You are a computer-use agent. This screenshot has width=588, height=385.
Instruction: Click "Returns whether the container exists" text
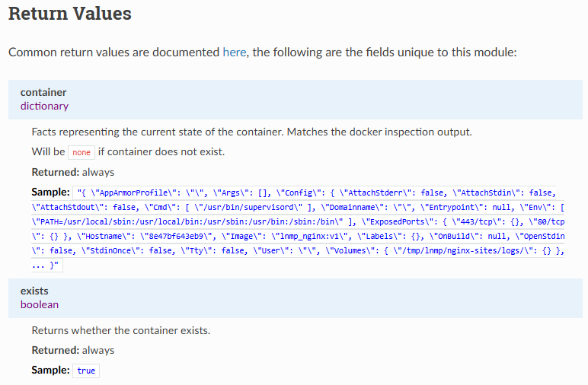click(x=120, y=330)
